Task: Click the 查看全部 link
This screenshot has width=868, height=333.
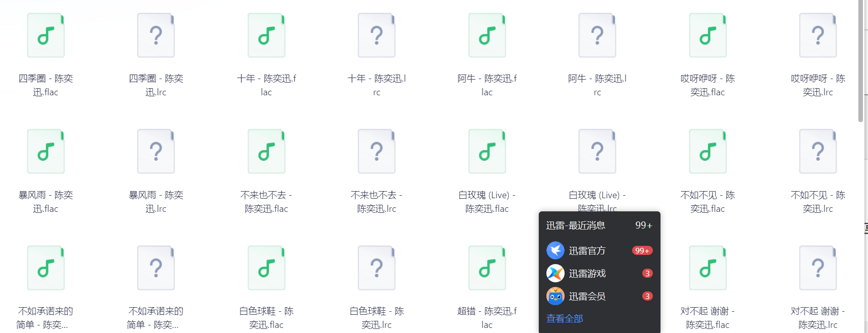Action: [x=565, y=319]
